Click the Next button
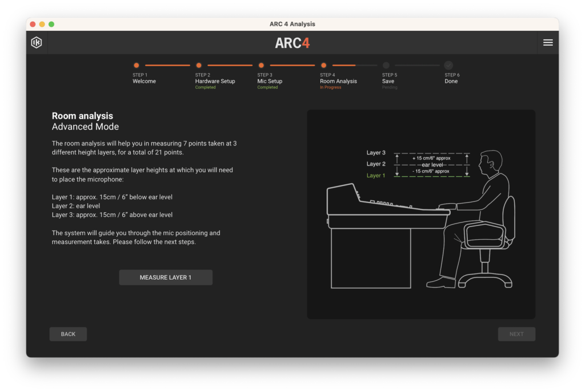 click(516, 334)
